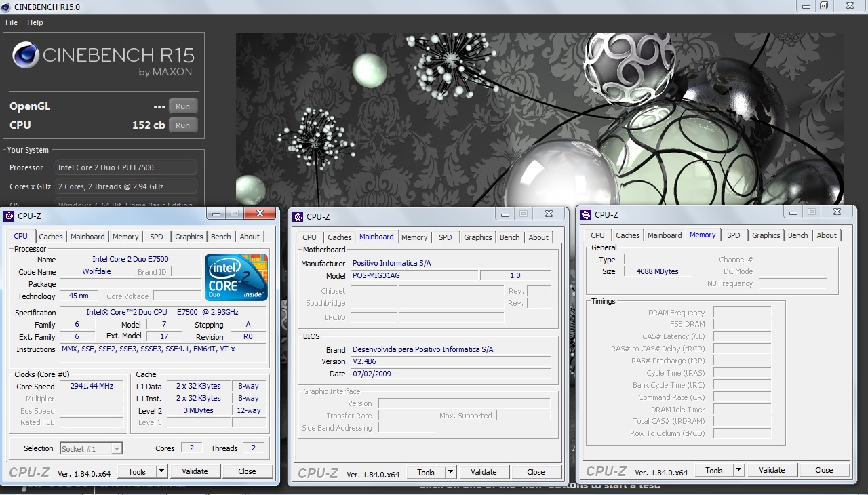The image size is (868, 495).
Task: Expand Tools dropdown arrow in right CPU-Z window
Action: [x=738, y=470]
